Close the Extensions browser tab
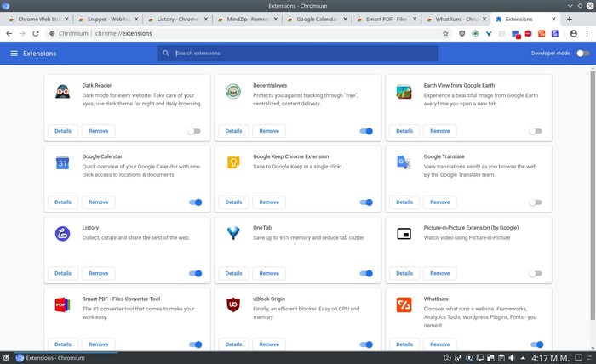 coord(553,19)
